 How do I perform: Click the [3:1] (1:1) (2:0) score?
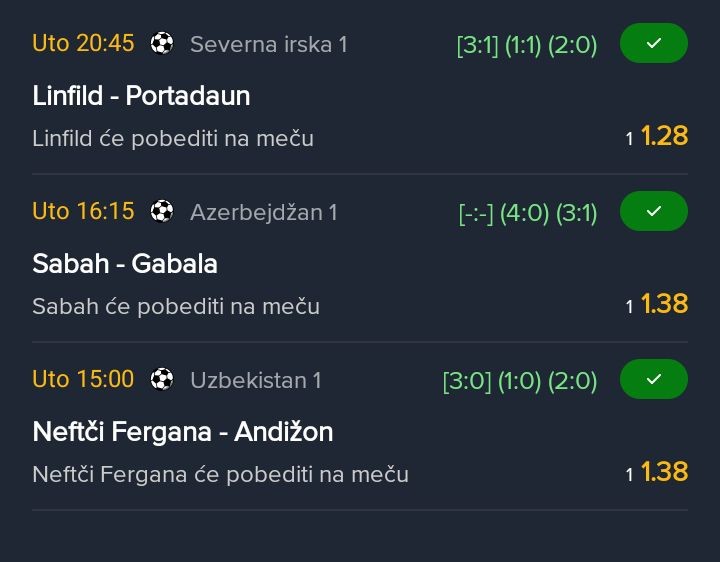(x=526, y=45)
